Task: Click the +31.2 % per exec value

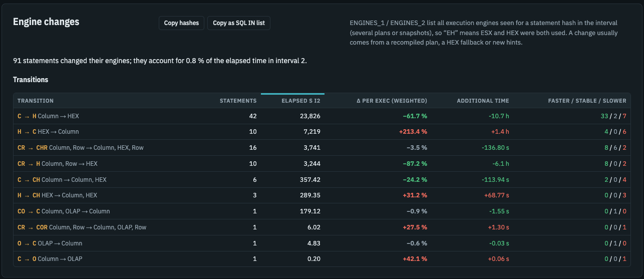Action: pyautogui.click(x=415, y=195)
